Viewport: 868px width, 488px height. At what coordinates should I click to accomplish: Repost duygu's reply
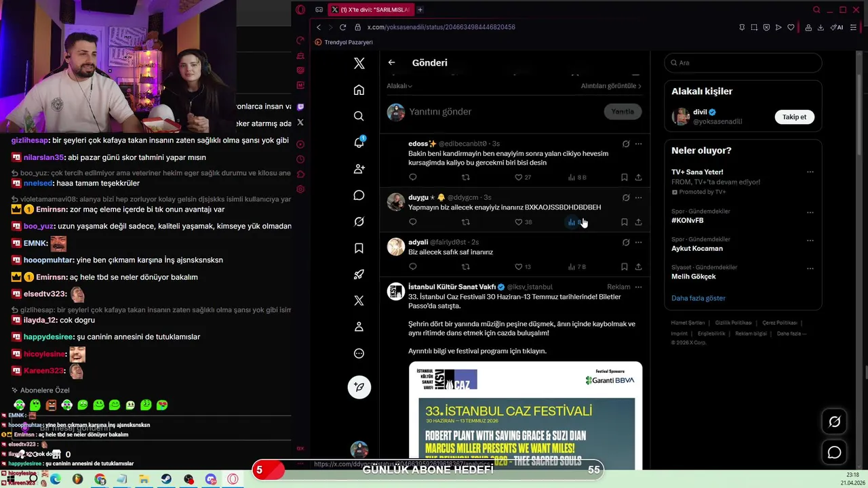(465, 222)
